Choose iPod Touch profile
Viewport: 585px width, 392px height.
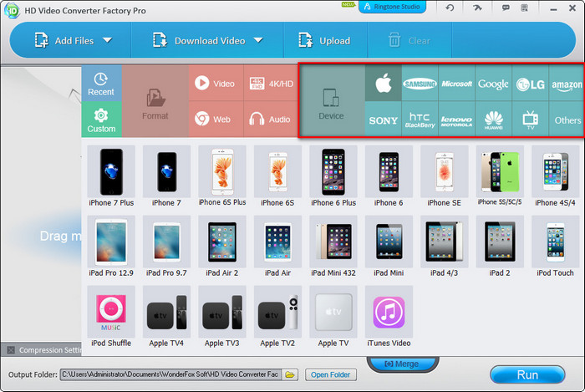[556, 247]
